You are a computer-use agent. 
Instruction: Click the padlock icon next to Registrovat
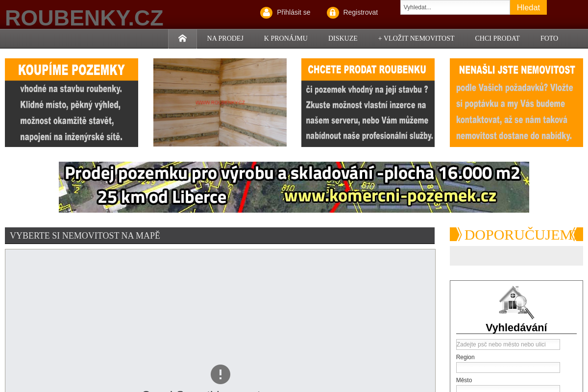tap(333, 12)
